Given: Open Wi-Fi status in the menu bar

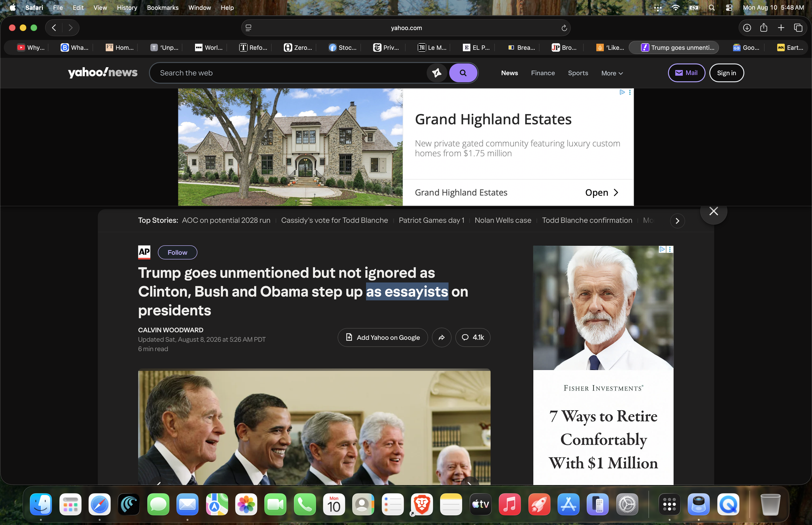Looking at the screenshot, I should [675, 7].
